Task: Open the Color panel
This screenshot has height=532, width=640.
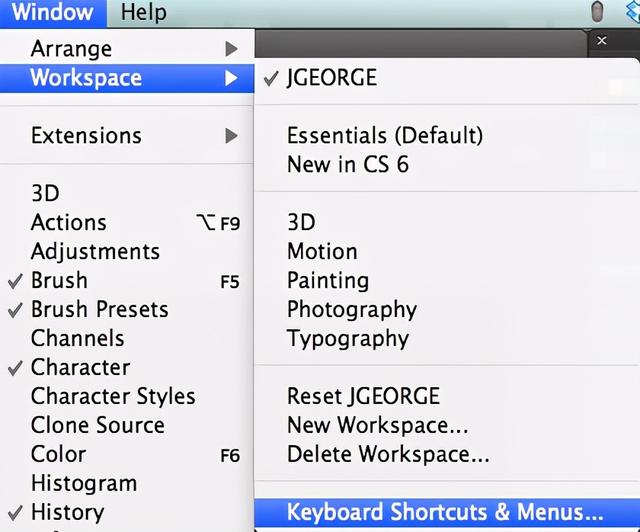Action: coord(58,455)
